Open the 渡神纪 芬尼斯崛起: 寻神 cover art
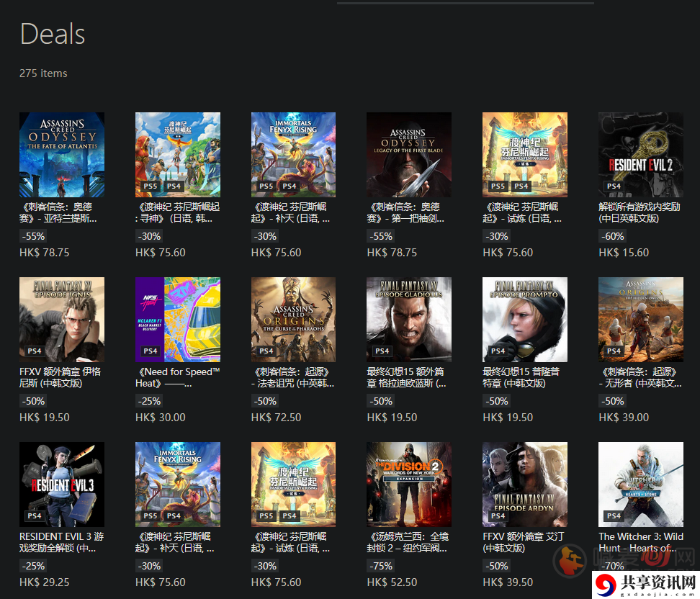Viewport: 700px width, 599px height. pyautogui.click(x=178, y=155)
